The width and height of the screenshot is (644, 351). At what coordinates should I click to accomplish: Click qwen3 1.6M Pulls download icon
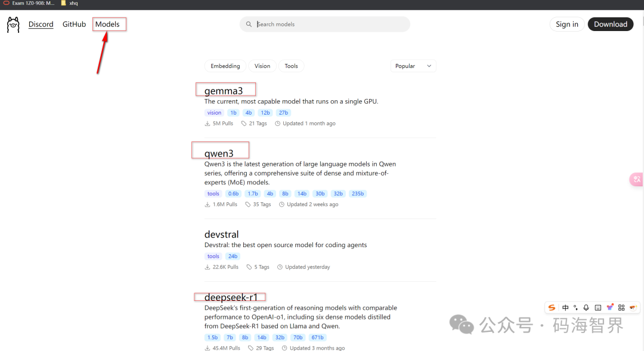[x=208, y=205]
